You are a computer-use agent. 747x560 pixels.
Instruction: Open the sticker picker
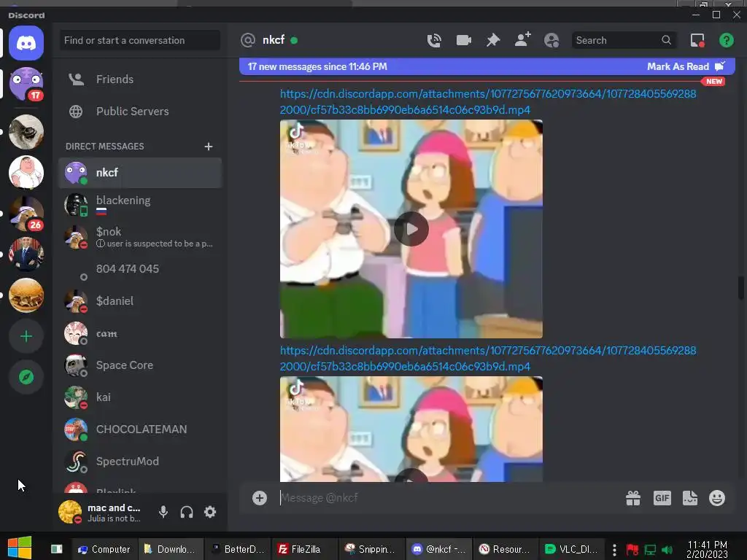point(690,498)
